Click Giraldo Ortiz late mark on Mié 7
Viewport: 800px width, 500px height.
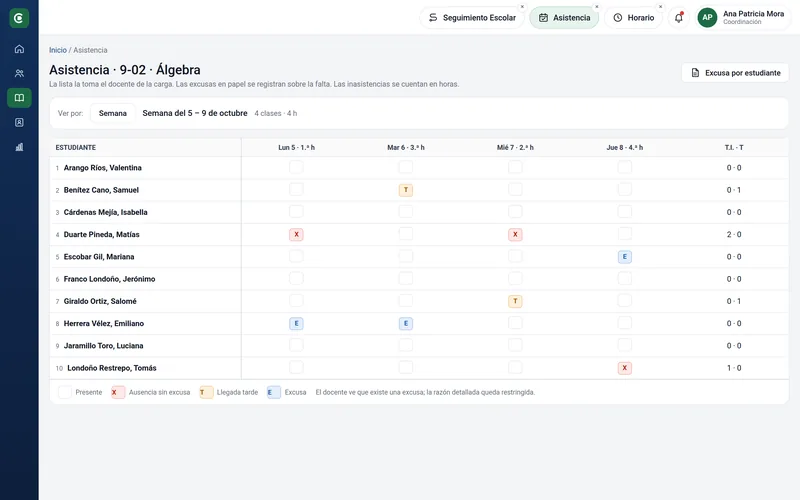[x=515, y=301]
